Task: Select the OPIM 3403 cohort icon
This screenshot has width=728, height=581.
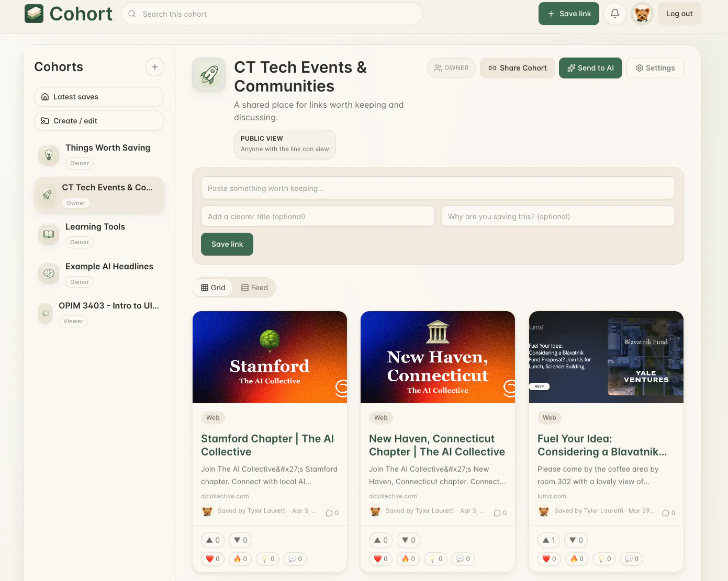Action: pyautogui.click(x=46, y=313)
